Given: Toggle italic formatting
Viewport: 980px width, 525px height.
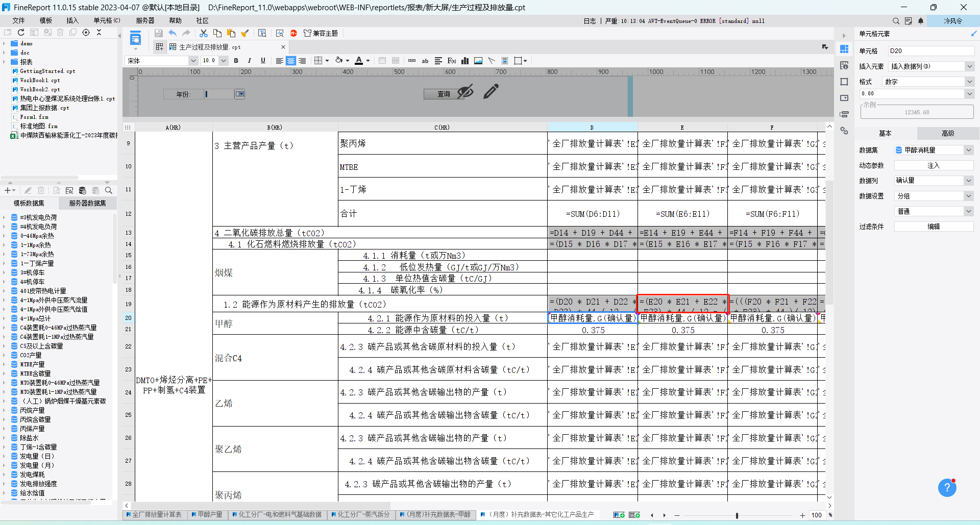Looking at the screenshot, I should click(x=250, y=61).
